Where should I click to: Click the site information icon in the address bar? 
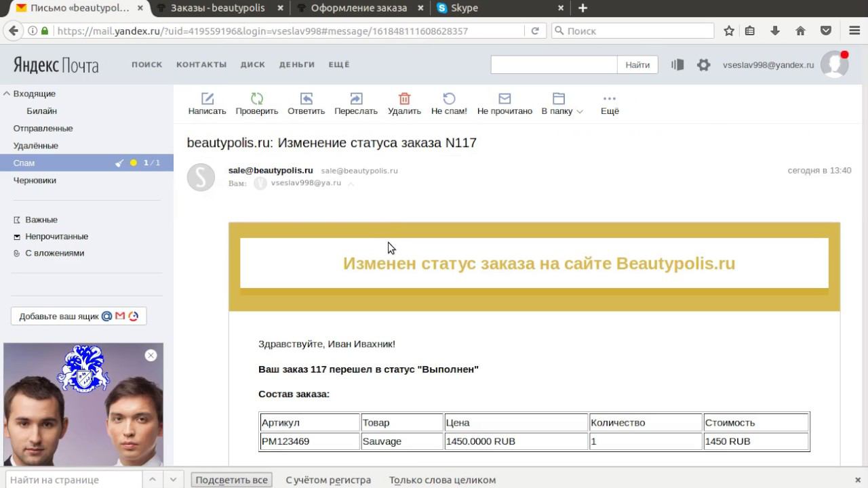pos(33,31)
